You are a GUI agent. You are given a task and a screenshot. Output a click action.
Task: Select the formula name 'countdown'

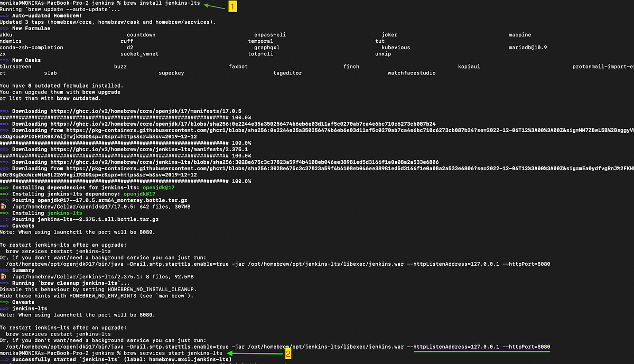141,35
